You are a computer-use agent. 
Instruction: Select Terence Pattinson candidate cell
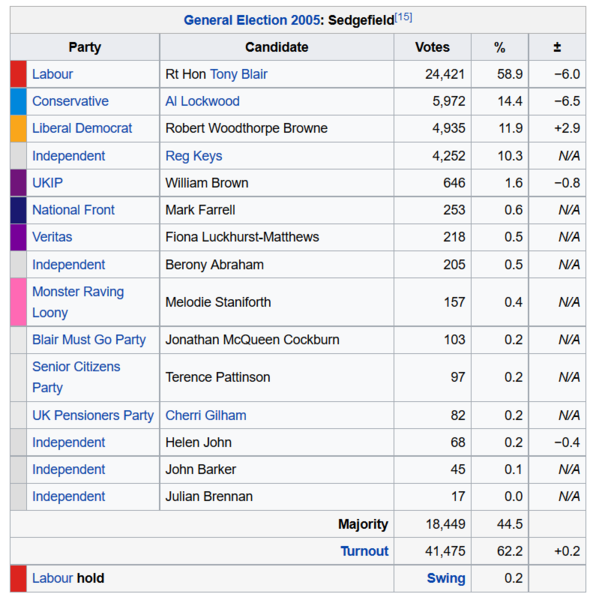pyautogui.click(x=277, y=377)
